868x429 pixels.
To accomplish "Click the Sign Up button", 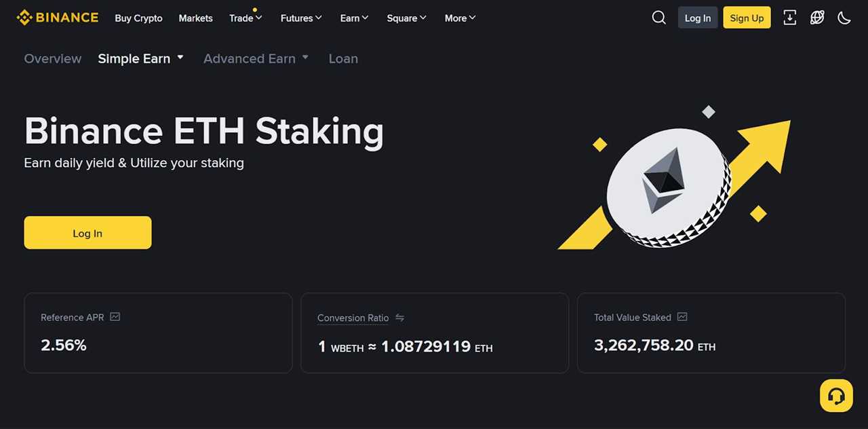I will (x=747, y=18).
